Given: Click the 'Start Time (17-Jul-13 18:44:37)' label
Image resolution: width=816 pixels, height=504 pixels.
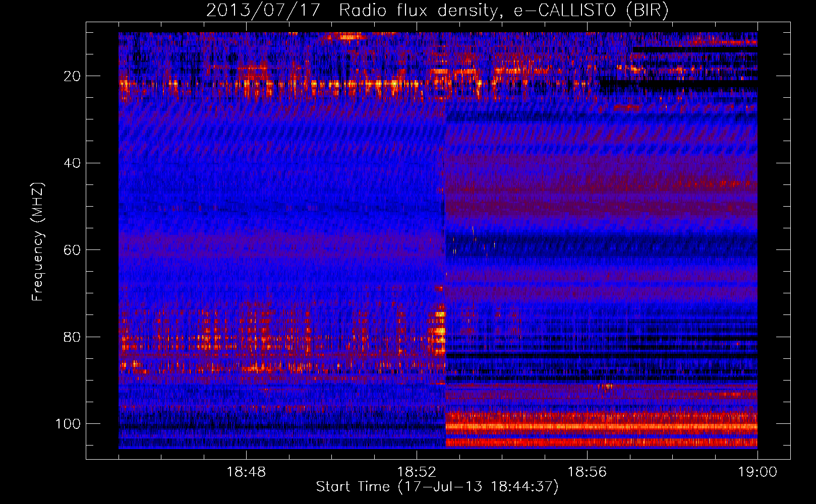Looking at the screenshot, I should pos(437,487).
